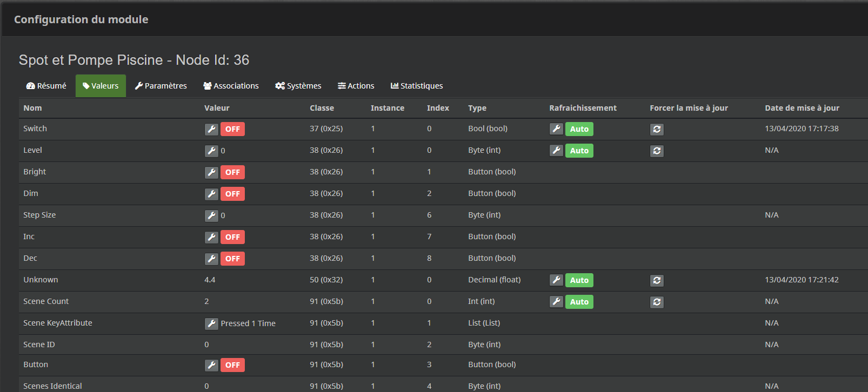The image size is (868, 392).
Task: Click refresh wrench icon in Unknown row
Action: coord(556,280)
